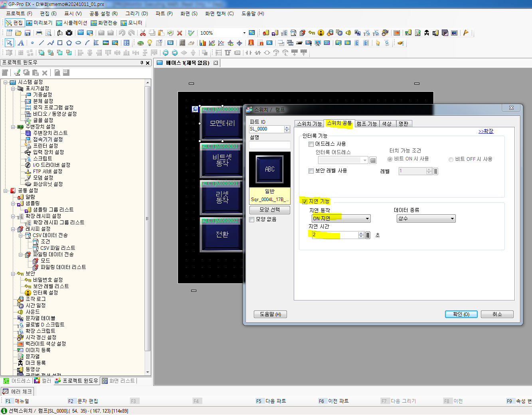
Task: Open the 지연 동작 ON 지연 dropdown
Action: 341,219
